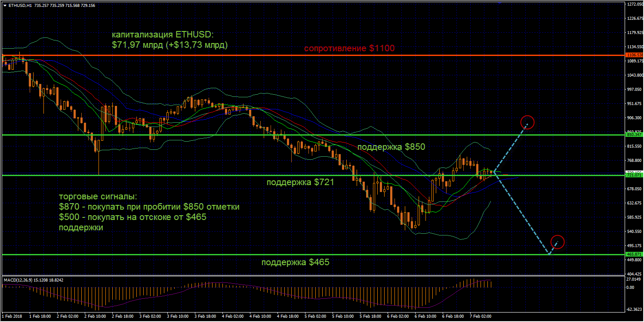Select the lower red target circle
The image size is (644, 322).
(x=557, y=242)
